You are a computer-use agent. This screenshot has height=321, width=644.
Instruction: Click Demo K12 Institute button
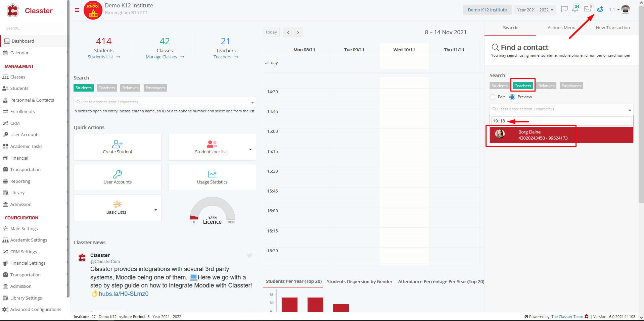487,10
